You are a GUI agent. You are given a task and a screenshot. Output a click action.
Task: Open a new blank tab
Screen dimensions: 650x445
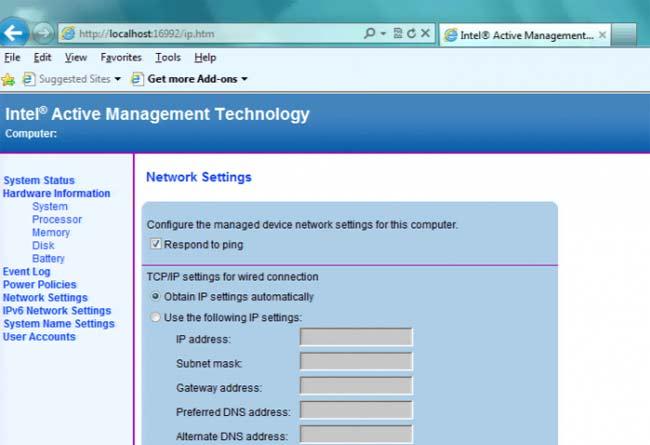click(624, 35)
